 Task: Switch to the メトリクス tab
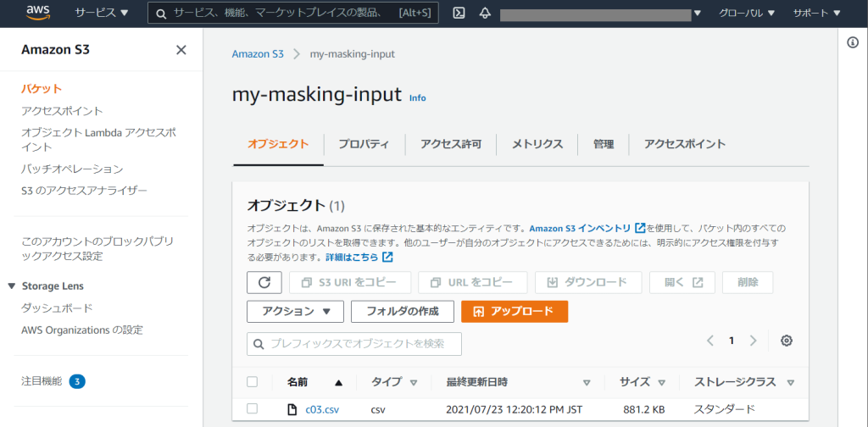[x=537, y=144]
